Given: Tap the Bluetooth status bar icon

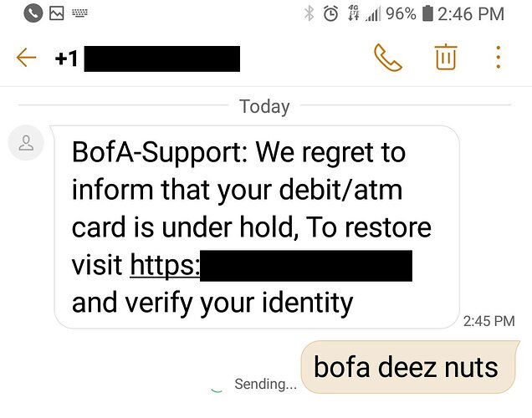Looking at the screenshot, I should point(309,13).
